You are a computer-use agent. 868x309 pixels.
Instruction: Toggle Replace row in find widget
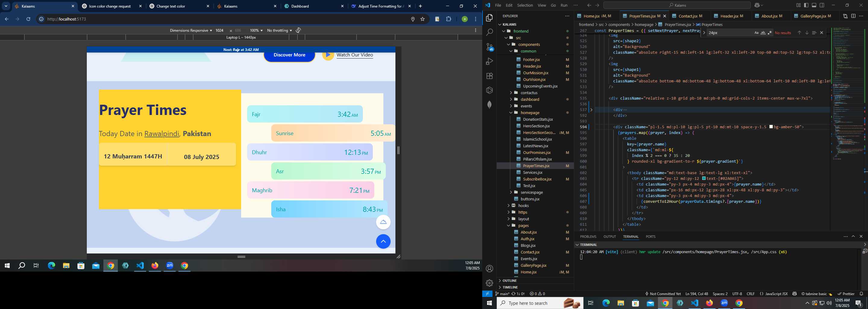[x=704, y=33]
